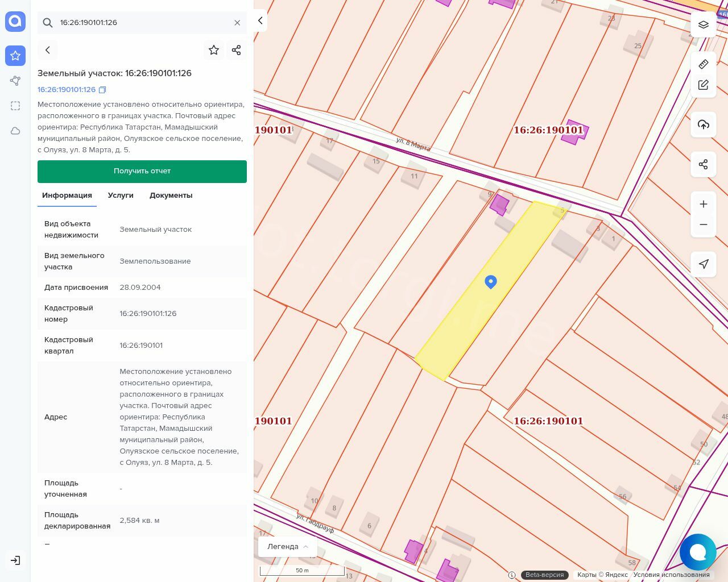
Task: Click the cadastral number search field
Action: [x=142, y=23]
